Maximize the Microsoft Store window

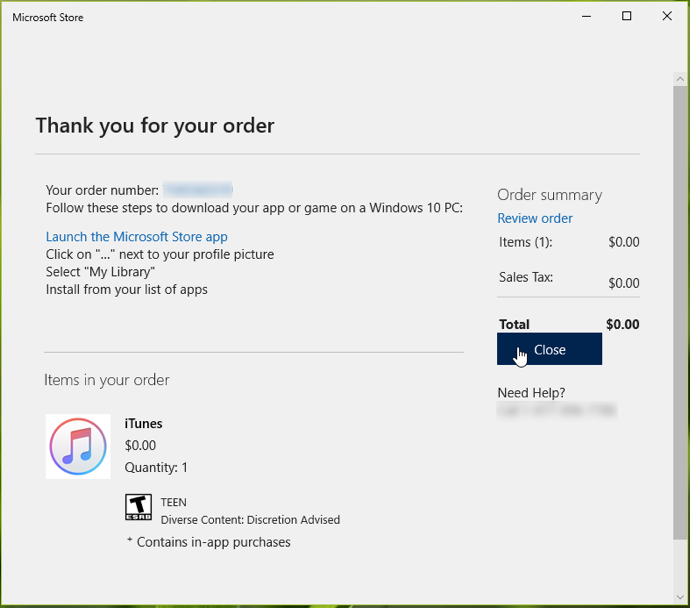627,17
